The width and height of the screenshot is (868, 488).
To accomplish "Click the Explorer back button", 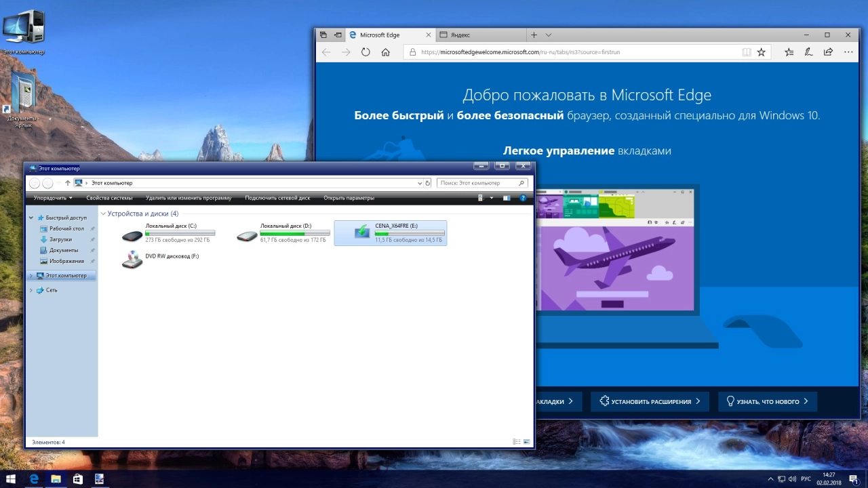I will pos(35,183).
